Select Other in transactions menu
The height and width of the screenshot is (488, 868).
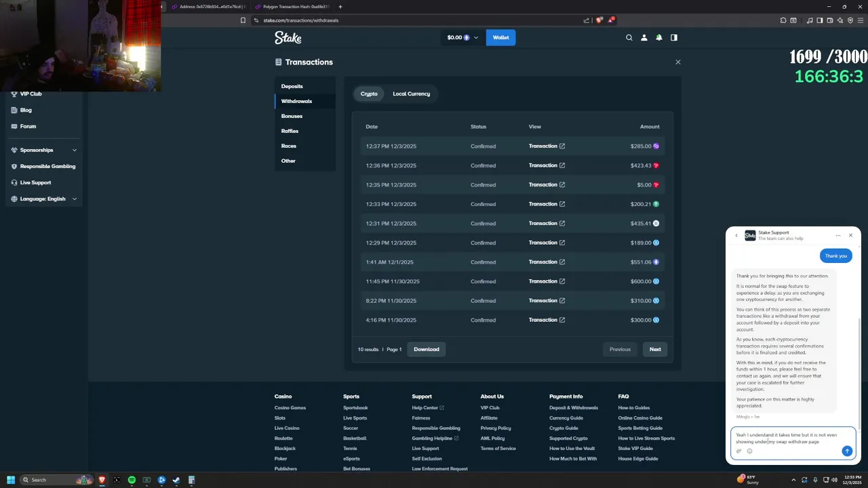click(x=304, y=161)
